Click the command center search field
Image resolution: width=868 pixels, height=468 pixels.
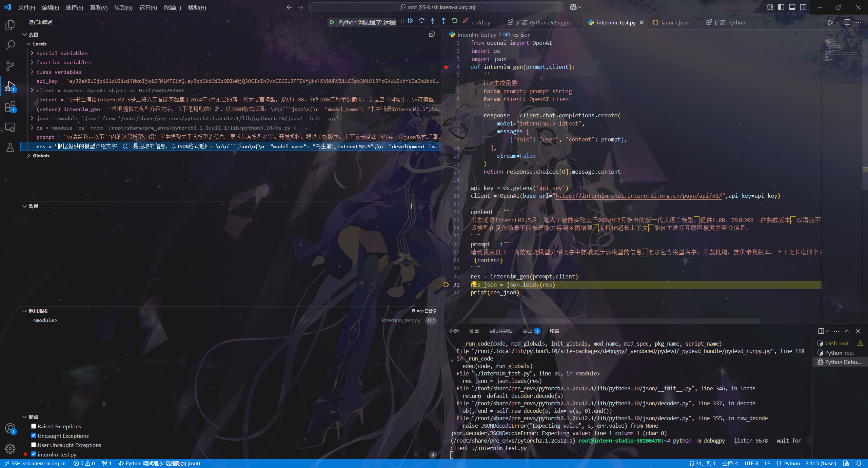point(436,7)
